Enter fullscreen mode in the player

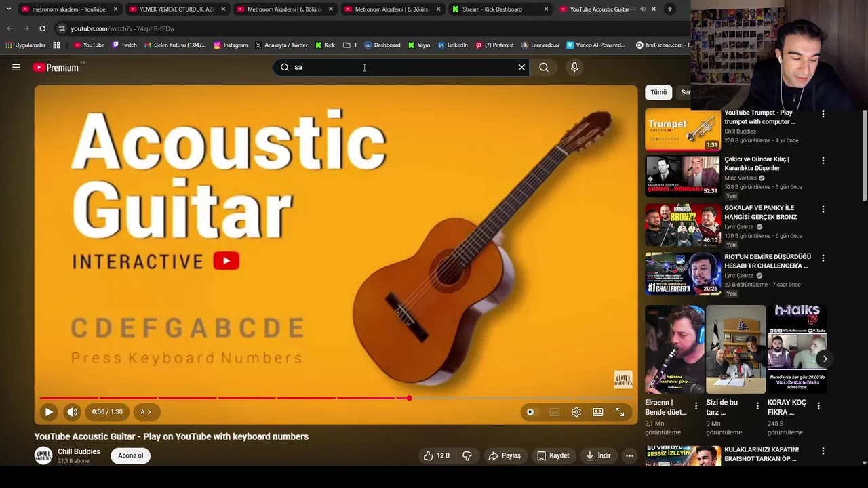[620, 411]
